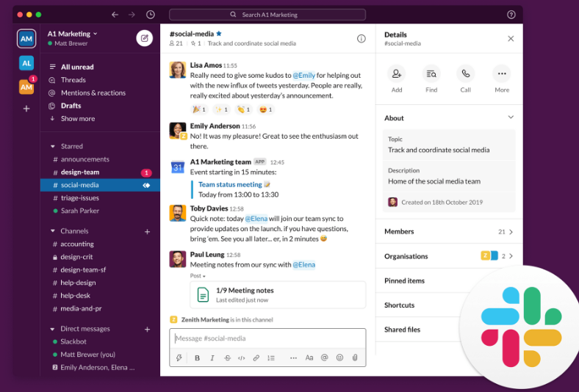Start a new direct message with plus
The width and height of the screenshot is (579, 392).
[x=148, y=330]
